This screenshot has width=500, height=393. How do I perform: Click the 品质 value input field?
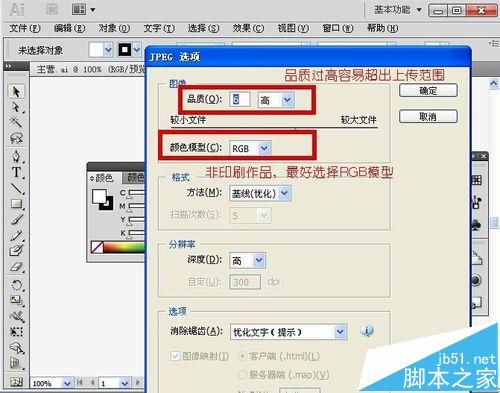click(240, 99)
